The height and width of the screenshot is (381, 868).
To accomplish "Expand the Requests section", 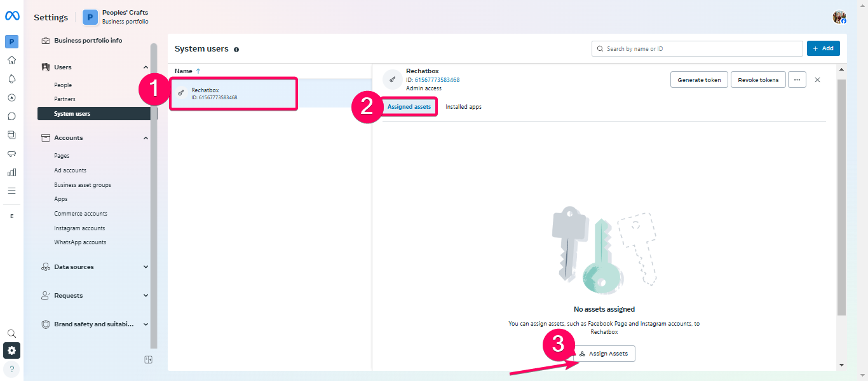I will pyautogui.click(x=146, y=296).
